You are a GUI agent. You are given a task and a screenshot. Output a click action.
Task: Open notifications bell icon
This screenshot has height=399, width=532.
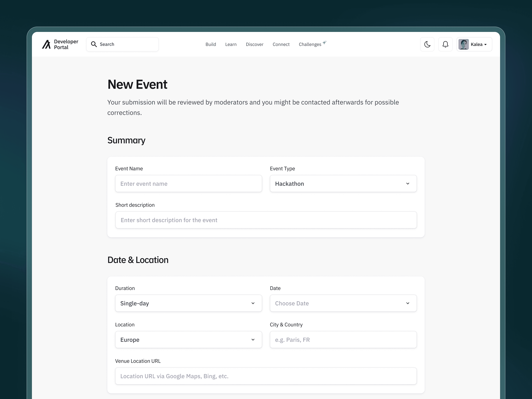tap(445, 44)
